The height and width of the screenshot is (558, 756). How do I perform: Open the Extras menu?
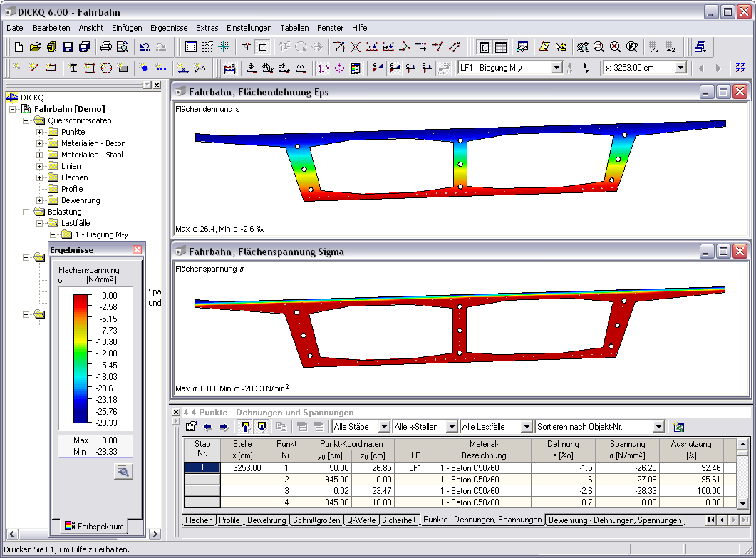[207, 28]
